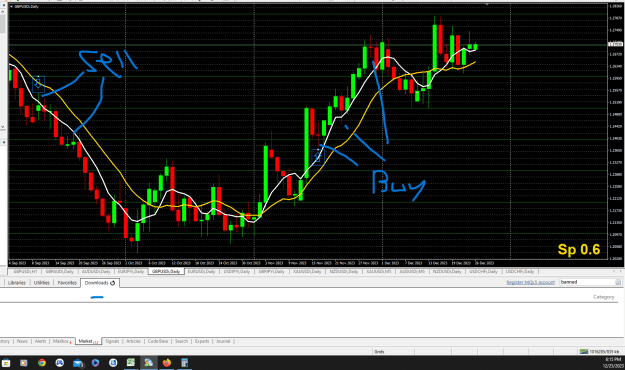
Task: Open Google Chrome from the taskbar
Action: pos(41,363)
